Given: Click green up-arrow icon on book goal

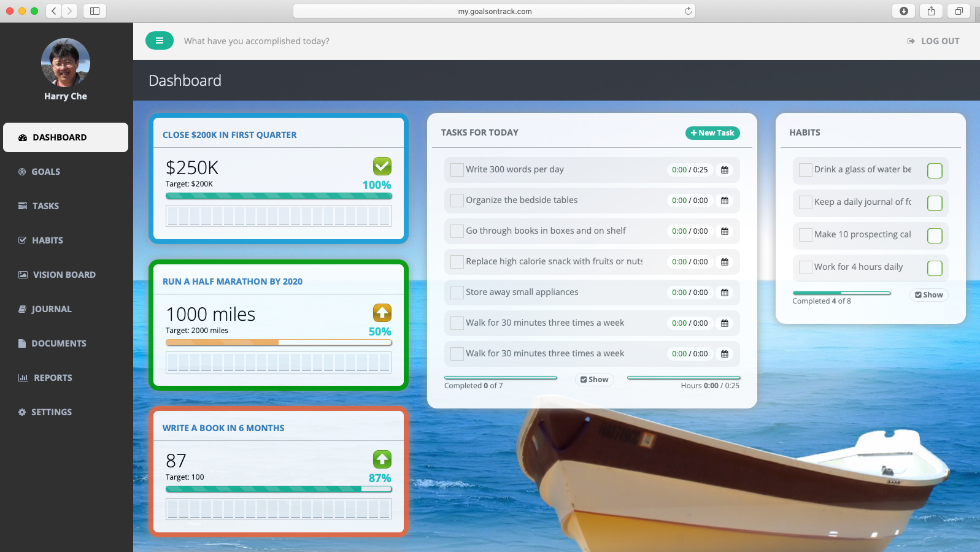Looking at the screenshot, I should 382,459.
